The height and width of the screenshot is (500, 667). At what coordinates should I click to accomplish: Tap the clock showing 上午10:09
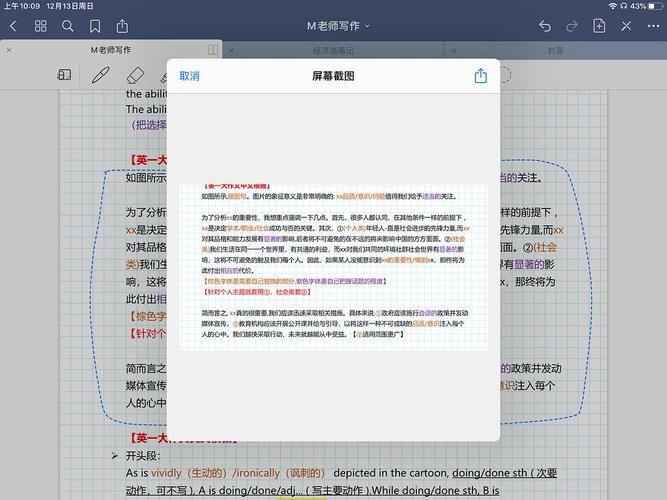click(22, 6)
